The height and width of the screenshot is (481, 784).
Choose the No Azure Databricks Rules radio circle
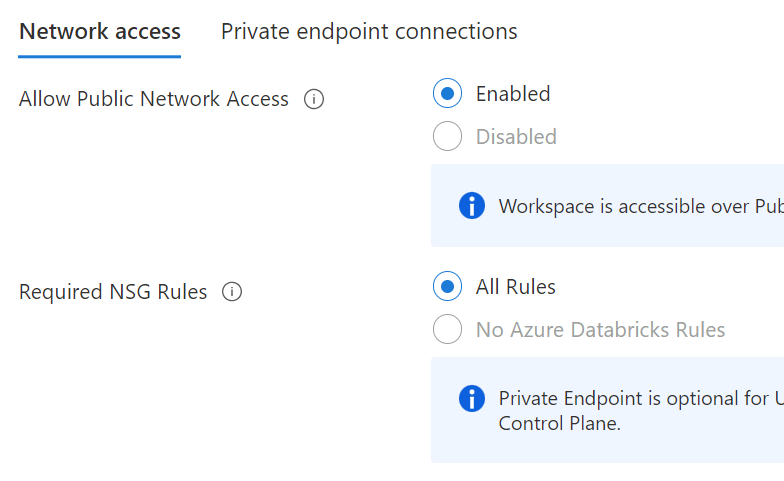[447, 329]
